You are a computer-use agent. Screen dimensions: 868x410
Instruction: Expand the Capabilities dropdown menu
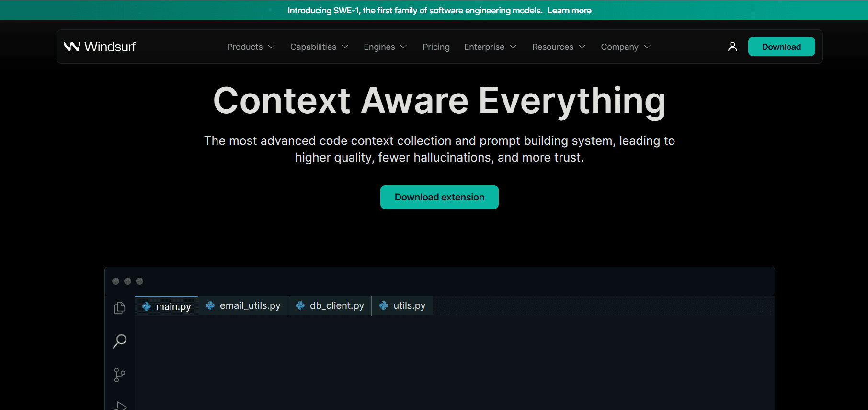[319, 47]
